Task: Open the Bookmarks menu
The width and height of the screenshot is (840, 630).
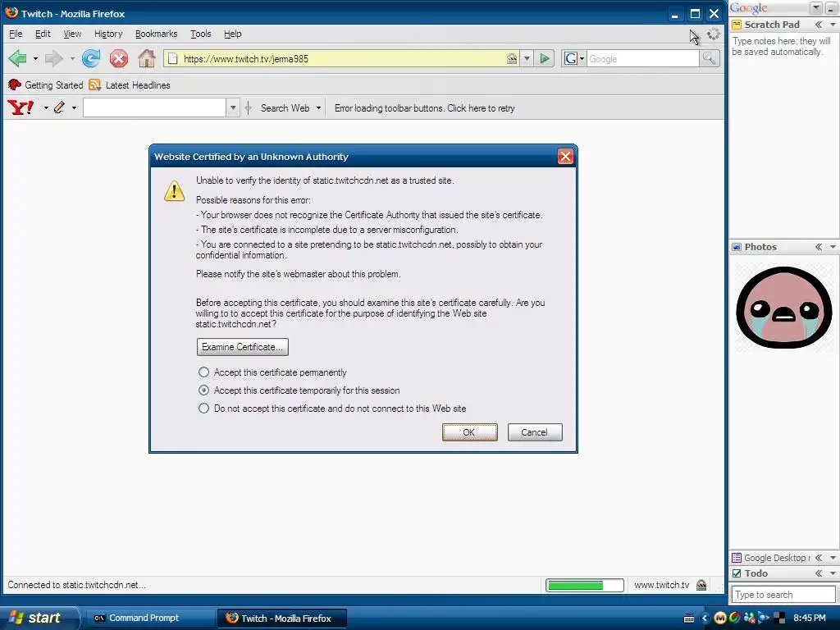Action: point(156,34)
